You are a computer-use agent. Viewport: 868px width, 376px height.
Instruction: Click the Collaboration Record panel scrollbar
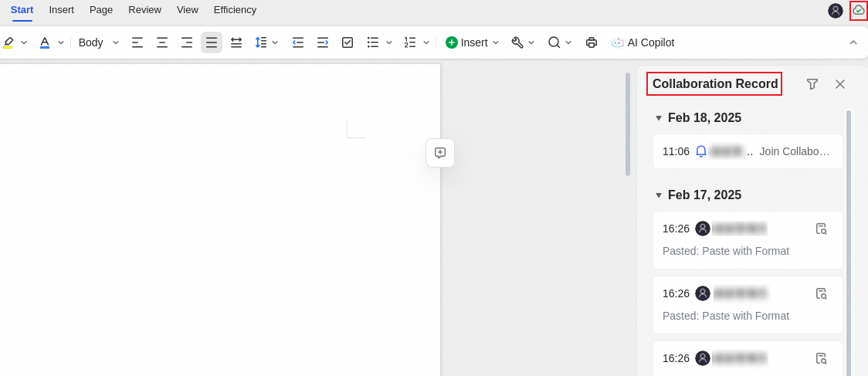coord(849,244)
